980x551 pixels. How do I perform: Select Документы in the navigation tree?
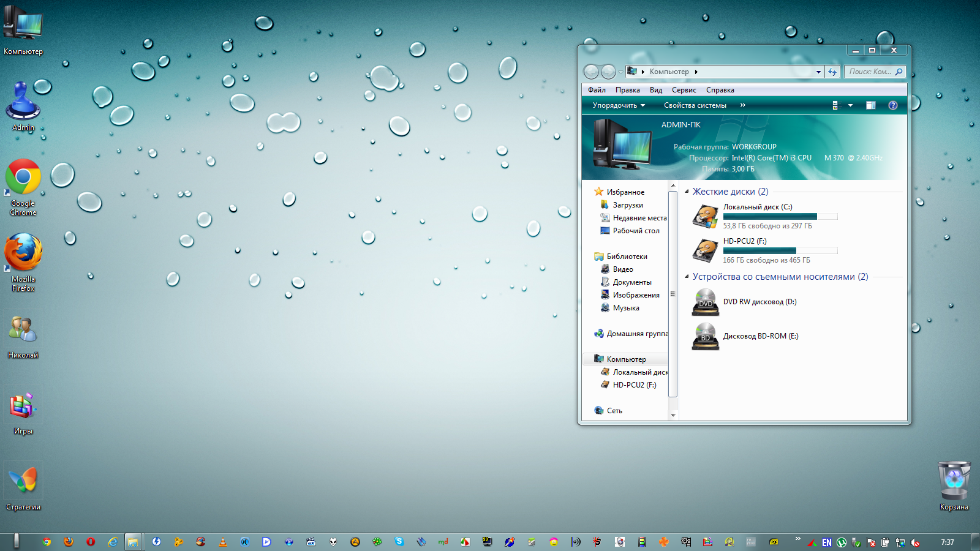pos(631,282)
